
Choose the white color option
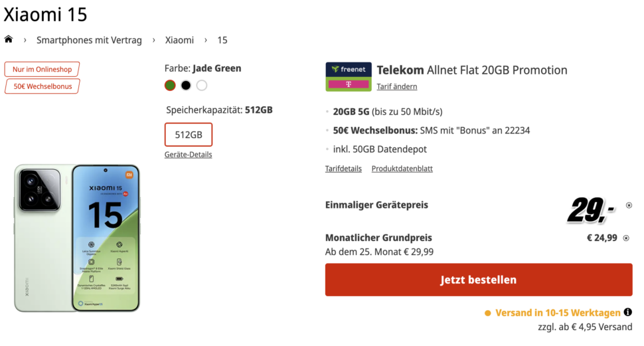click(202, 86)
